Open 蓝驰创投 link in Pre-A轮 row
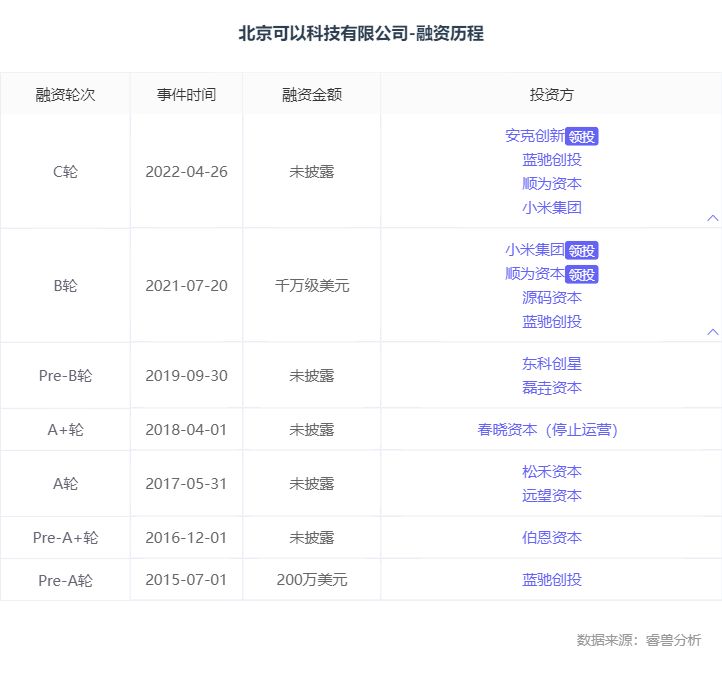The image size is (722, 678). [x=552, y=579]
